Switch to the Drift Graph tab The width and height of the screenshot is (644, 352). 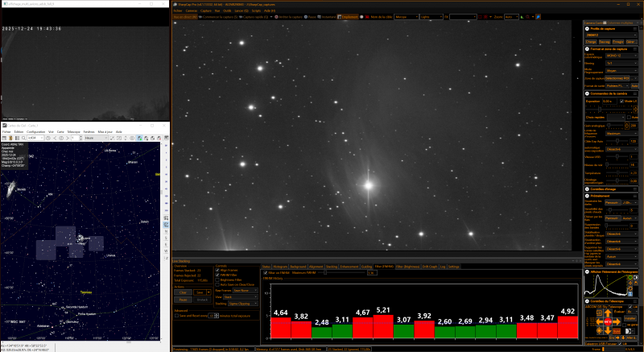tap(430, 267)
